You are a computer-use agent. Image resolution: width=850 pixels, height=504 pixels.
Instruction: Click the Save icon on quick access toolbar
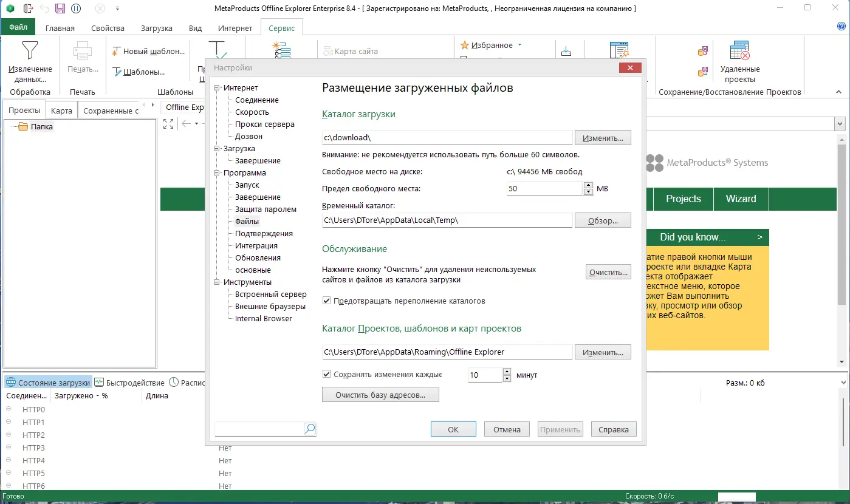click(x=59, y=7)
